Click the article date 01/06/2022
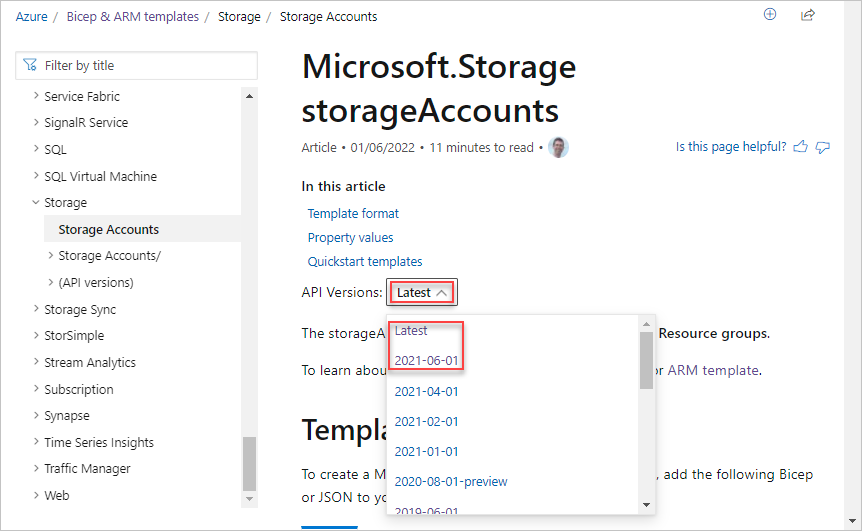Image resolution: width=862 pixels, height=531 pixels. pyautogui.click(x=383, y=147)
